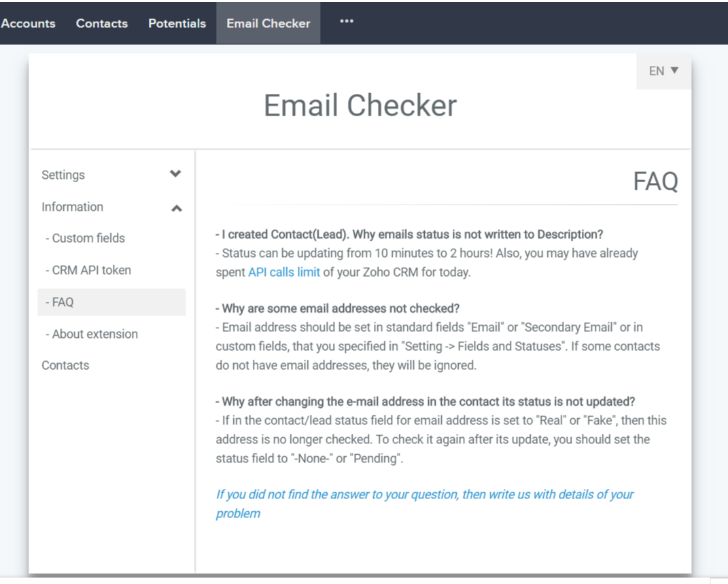Screen dimensions: 728x584
Task: Click the FAQ heading
Action: click(x=655, y=181)
